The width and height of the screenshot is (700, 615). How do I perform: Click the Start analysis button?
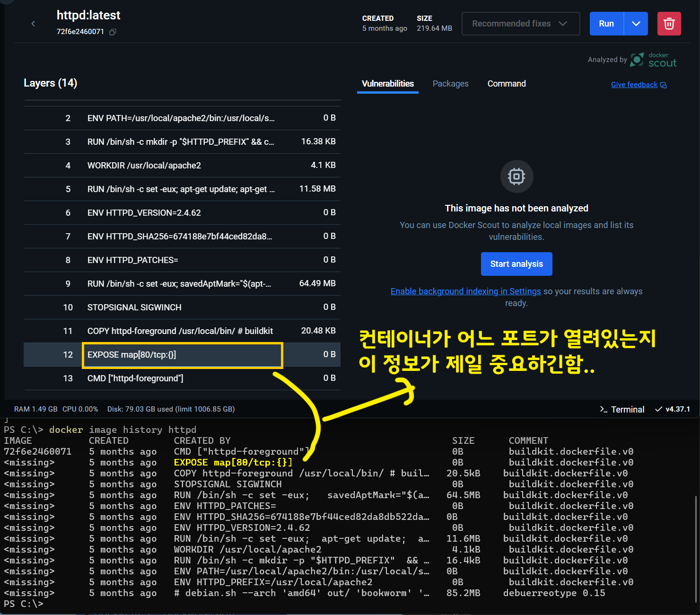pos(516,264)
